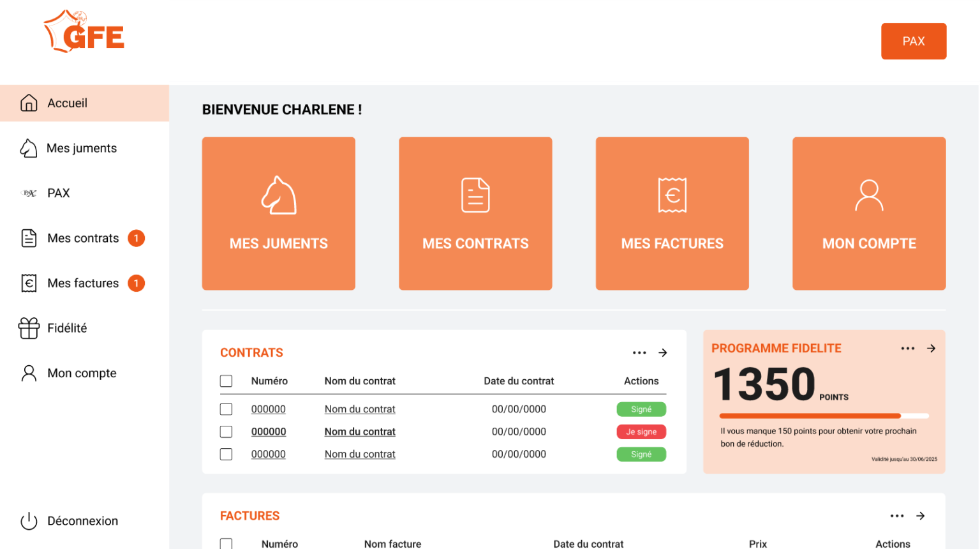Click the Contrats panel arrow icon
The width and height of the screenshot is (980, 549).
[663, 353]
